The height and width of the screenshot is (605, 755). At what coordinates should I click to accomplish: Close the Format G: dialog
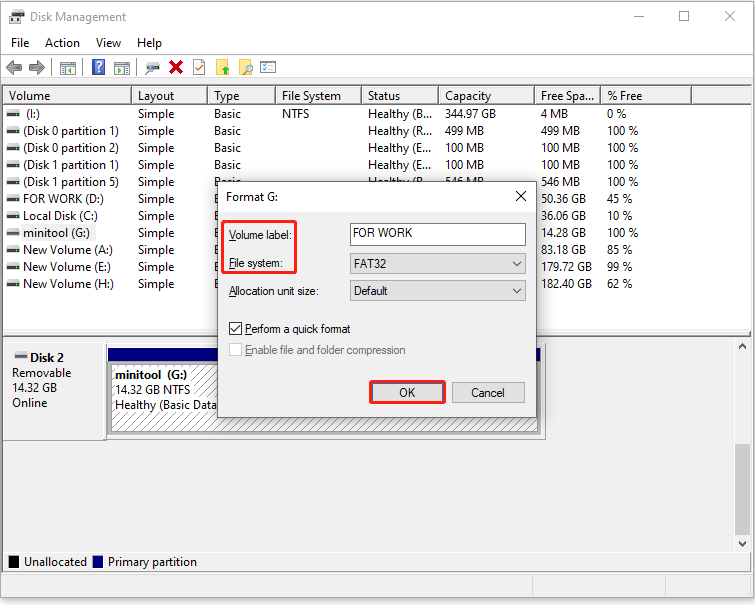point(521,196)
